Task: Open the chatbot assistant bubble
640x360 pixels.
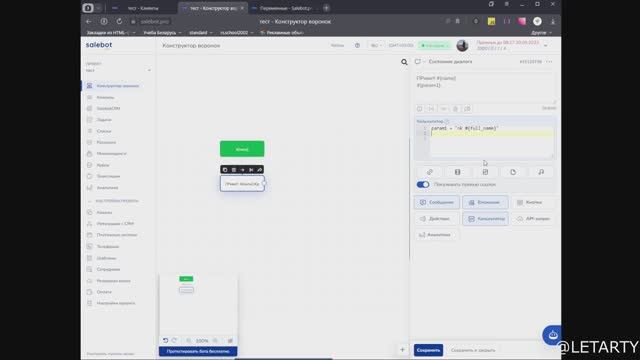Action: click(x=552, y=335)
